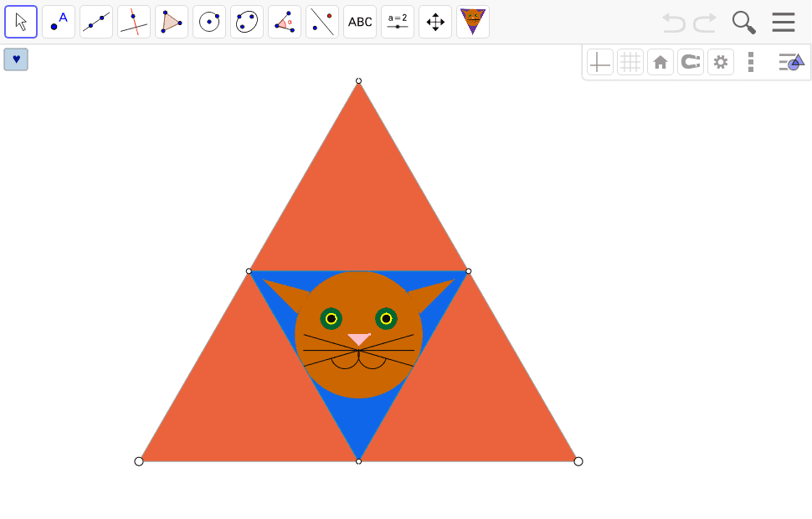Pick the Move Graphics View tool
Image resolution: width=812 pixels, height=519 pixels.
coord(435,22)
